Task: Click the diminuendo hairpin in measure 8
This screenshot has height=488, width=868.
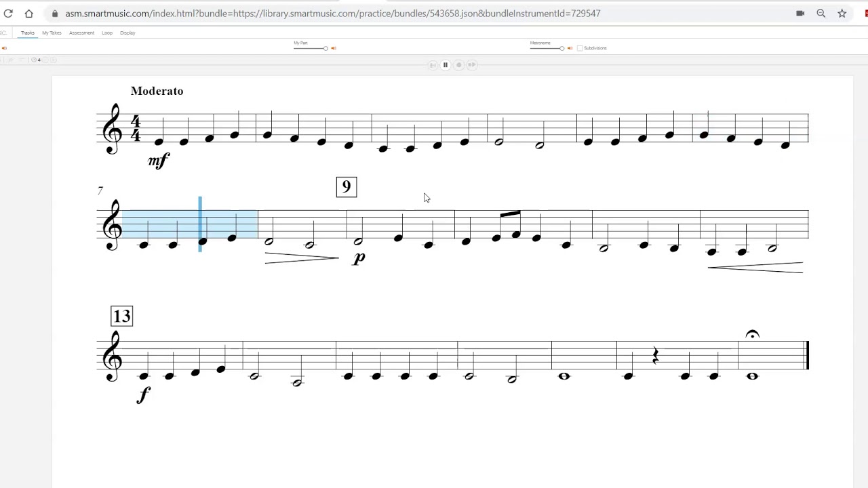Action: coord(301,258)
